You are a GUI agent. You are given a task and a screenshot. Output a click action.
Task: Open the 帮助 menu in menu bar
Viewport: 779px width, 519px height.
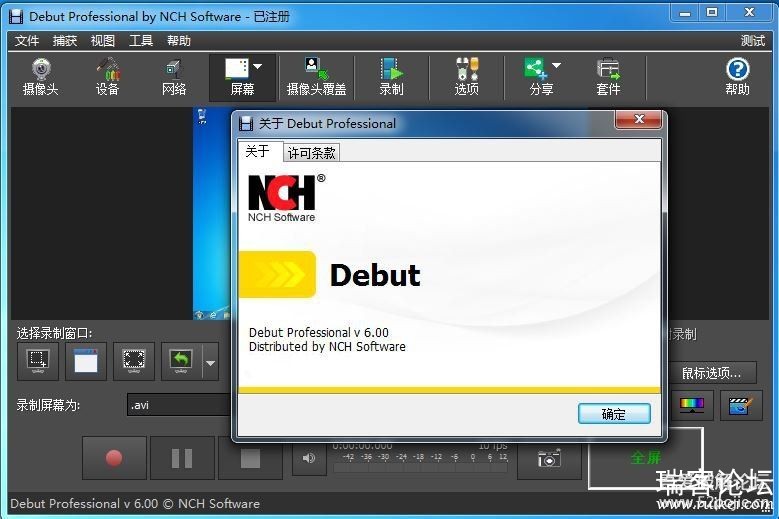(179, 40)
